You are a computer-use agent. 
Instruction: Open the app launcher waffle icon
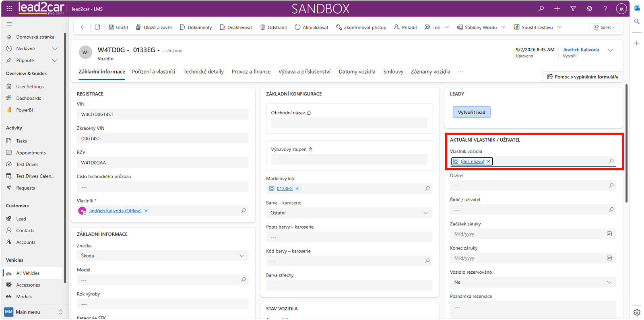tap(9, 8)
